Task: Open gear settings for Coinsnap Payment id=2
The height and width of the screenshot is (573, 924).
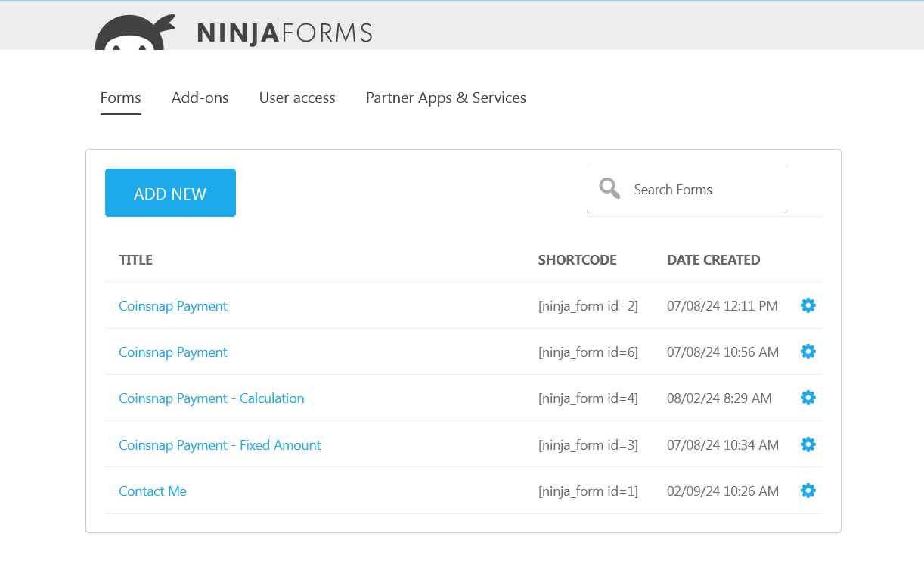Action: point(808,305)
